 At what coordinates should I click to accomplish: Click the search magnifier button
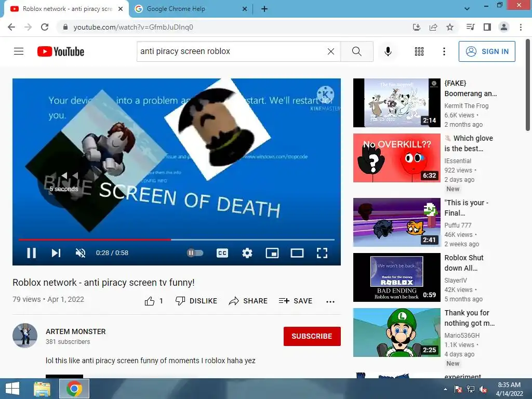(x=356, y=51)
